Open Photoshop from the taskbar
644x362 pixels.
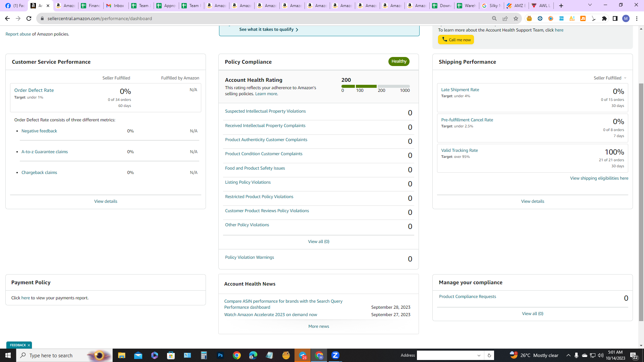pos(220,355)
